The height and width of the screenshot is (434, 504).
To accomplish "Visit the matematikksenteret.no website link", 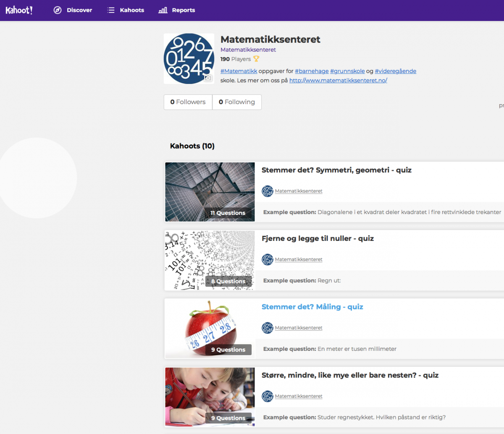I will [x=338, y=80].
